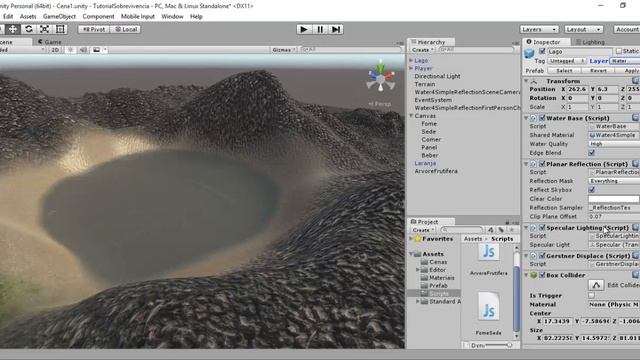
Task: Open the GameObject menu
Action: 59,16
